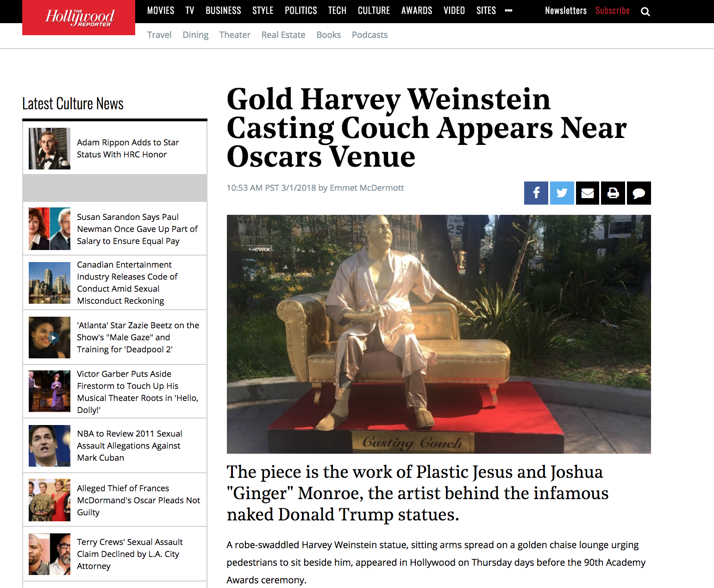Image resolution: width=714 pixels, height=588 pixels.
Task: Print the article via the printer icon
Action: [613, 193]
